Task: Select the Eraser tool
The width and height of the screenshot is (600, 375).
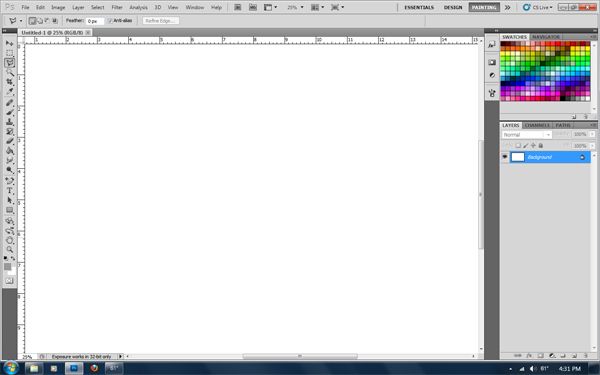Action: pyautogui.click(x=10, y=141)
